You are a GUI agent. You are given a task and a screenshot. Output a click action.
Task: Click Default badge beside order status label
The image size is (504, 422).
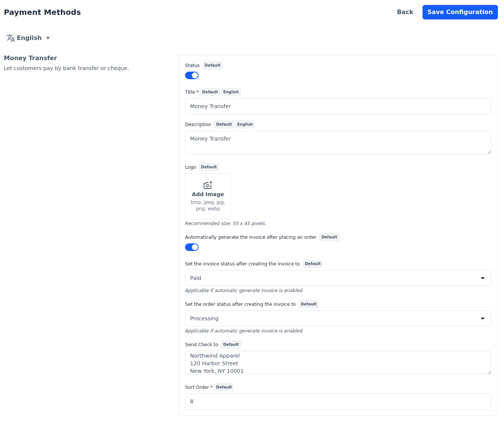[x=309, y=304]
